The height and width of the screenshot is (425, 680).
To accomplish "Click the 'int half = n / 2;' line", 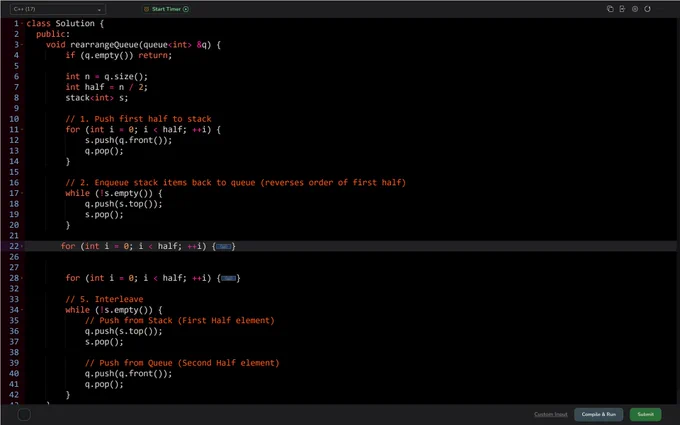I will tap(107, 87).
